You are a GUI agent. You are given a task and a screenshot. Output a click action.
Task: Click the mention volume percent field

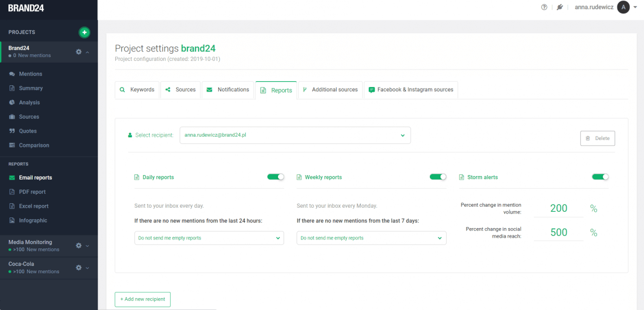point(558,208)
